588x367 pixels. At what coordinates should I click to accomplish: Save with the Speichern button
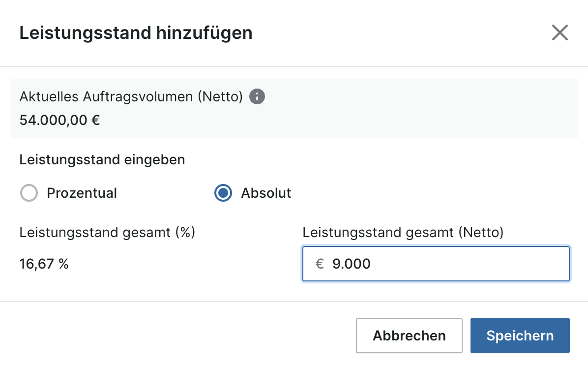tap(520, 336)
